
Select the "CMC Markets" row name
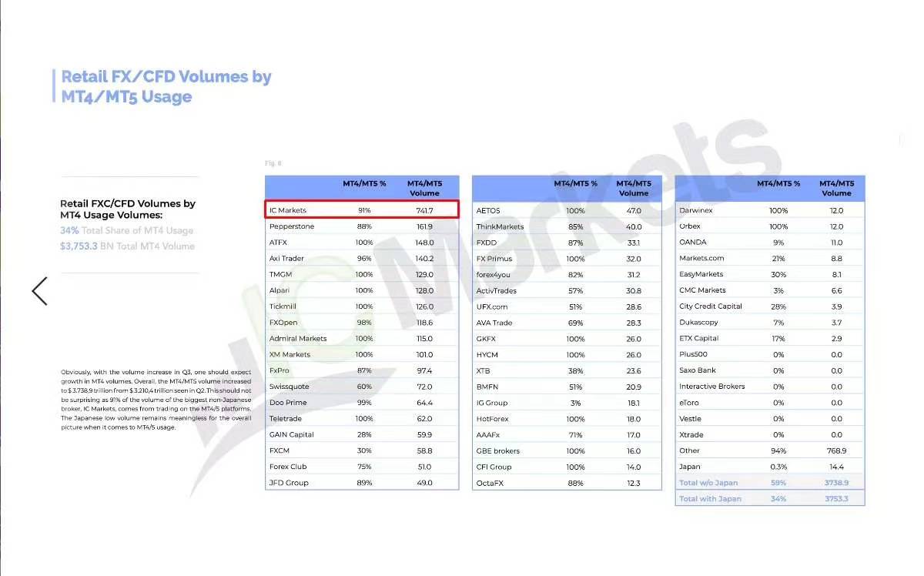coord(702,290)
